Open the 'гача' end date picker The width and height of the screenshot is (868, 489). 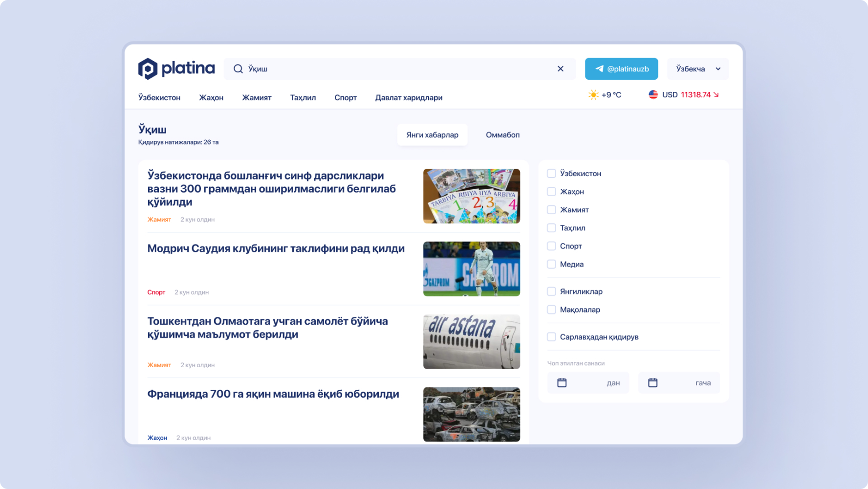click(x=679, y=383)
